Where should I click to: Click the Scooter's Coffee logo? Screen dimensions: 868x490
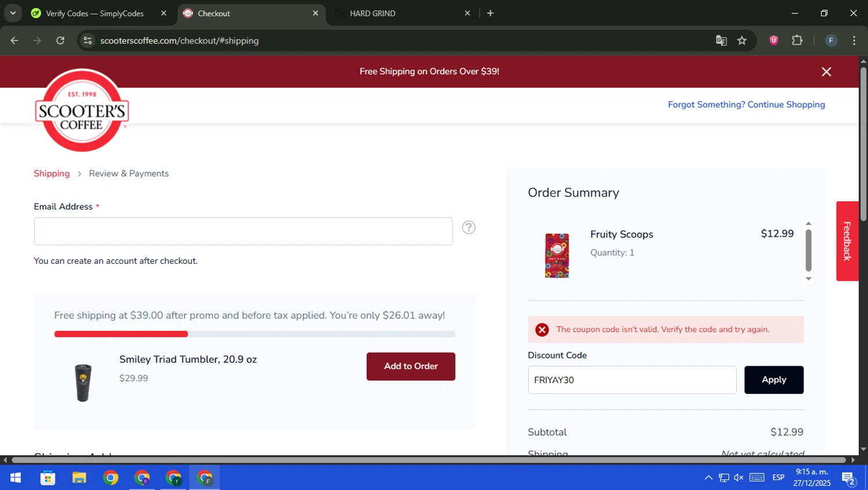[82, 110]
